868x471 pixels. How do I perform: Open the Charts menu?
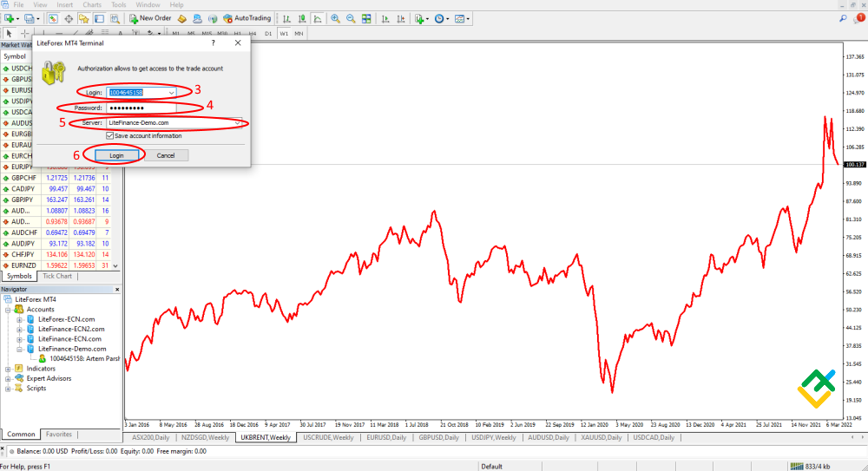(92, 4)
